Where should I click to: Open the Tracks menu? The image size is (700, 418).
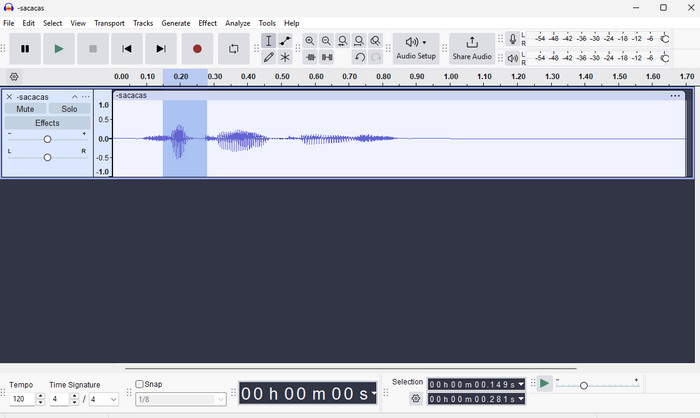pos(143,23)
